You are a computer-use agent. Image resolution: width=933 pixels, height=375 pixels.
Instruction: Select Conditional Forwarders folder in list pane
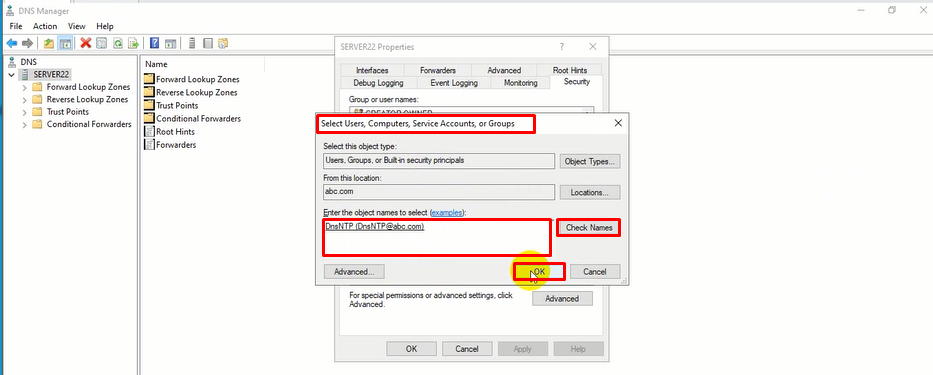coord(192,118)
